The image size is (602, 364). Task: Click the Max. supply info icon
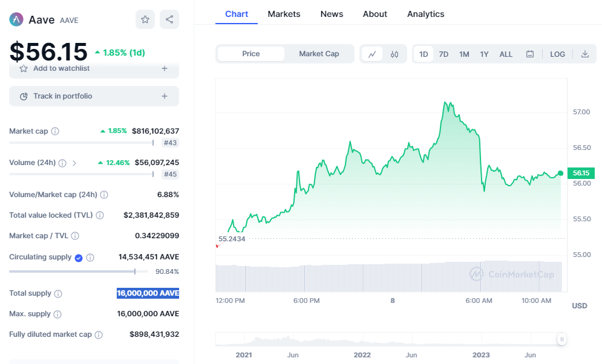click(57, 314)
